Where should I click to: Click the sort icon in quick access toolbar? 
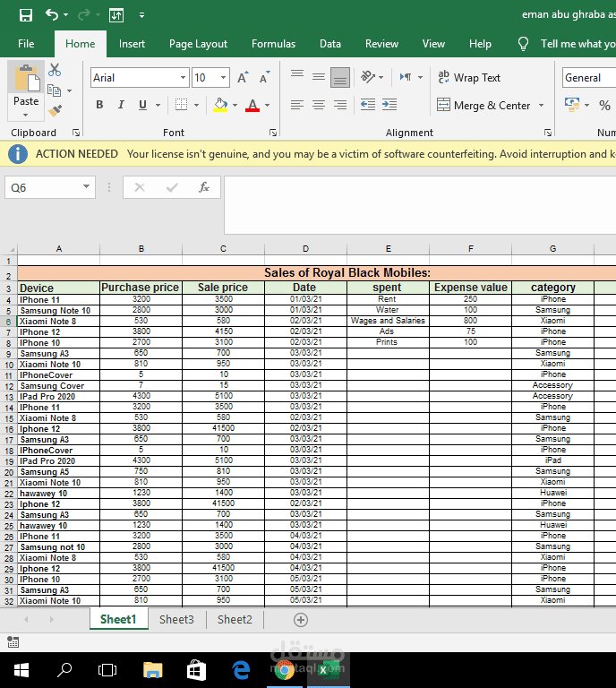[116, 15]
